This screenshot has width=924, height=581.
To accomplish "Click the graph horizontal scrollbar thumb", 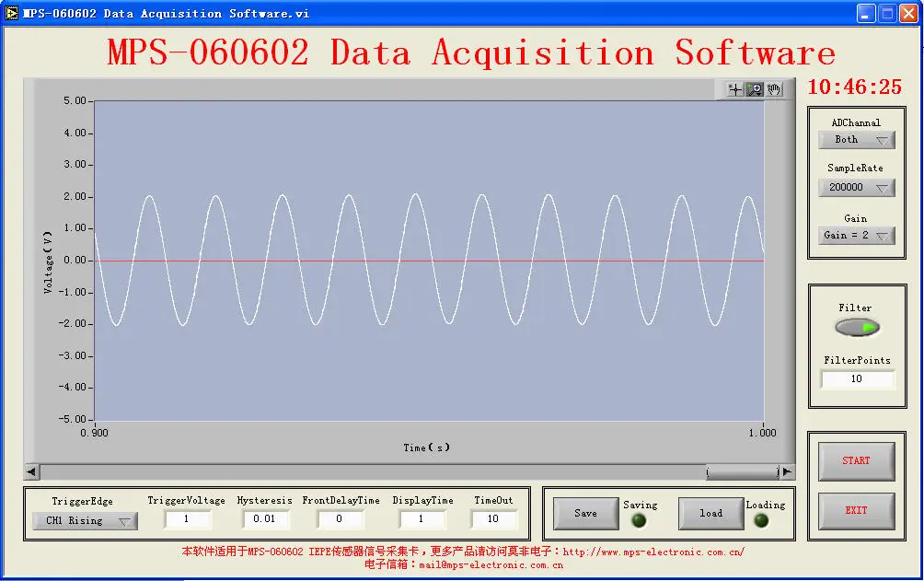I will pyautogui.click(x=743, y=471).
